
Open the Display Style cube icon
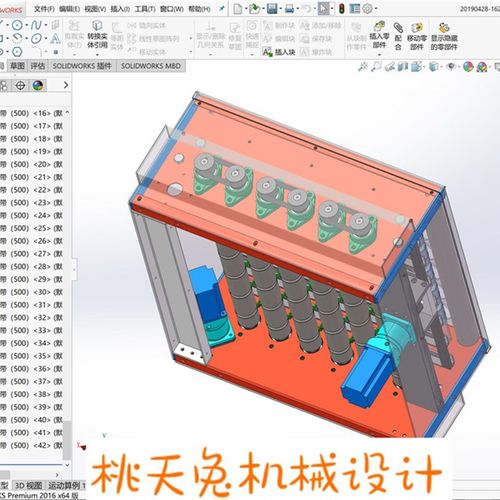(433, 67)
